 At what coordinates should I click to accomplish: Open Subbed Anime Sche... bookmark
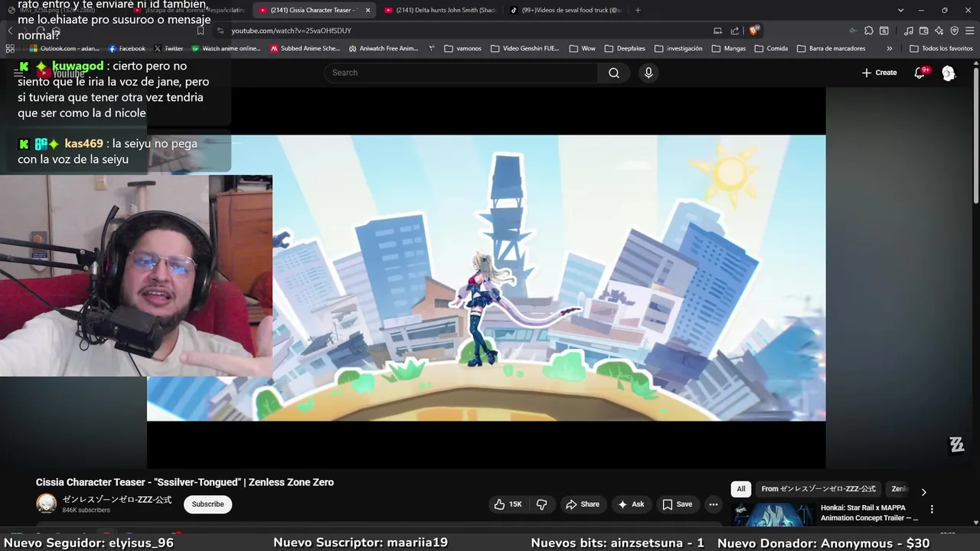[x=305, y=48]
